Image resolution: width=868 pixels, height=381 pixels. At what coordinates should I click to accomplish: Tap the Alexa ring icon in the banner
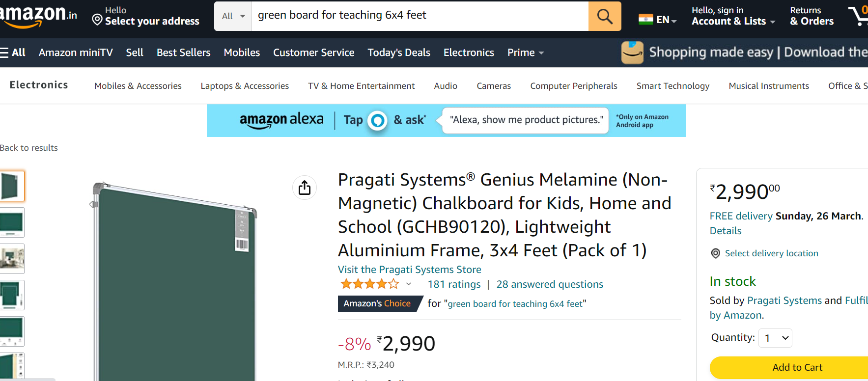tap(377, 120)
